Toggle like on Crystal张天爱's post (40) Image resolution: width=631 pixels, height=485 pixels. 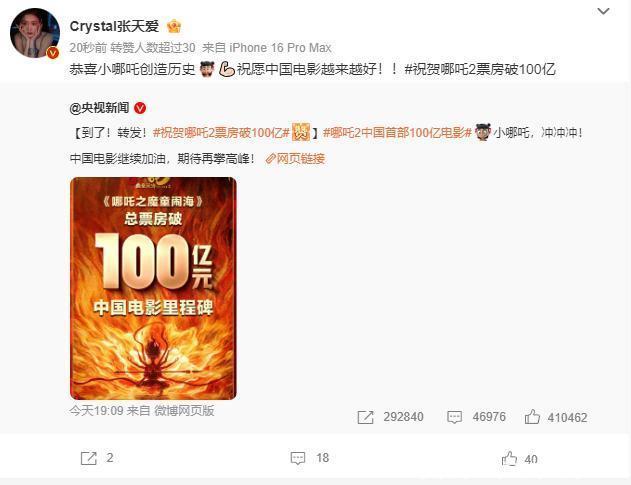pyautogui.click(x=519, y=458)
